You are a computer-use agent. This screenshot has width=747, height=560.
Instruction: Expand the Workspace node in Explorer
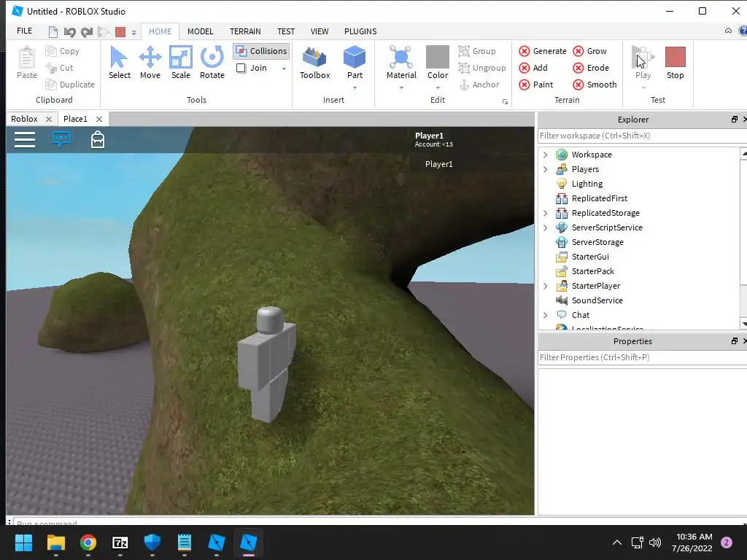point(546,155)
